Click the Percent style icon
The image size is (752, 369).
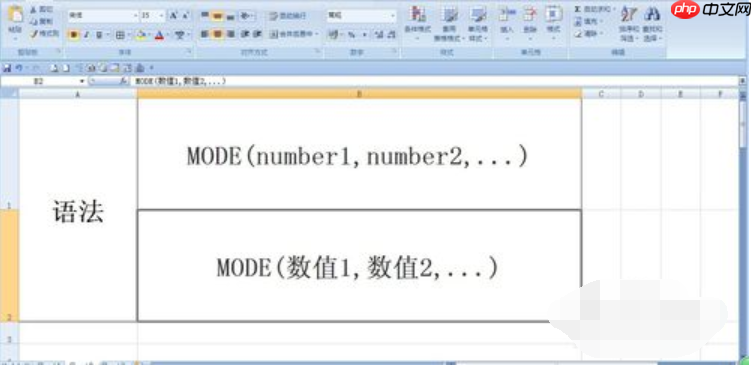pyautogui.click(x=352, y=35)
